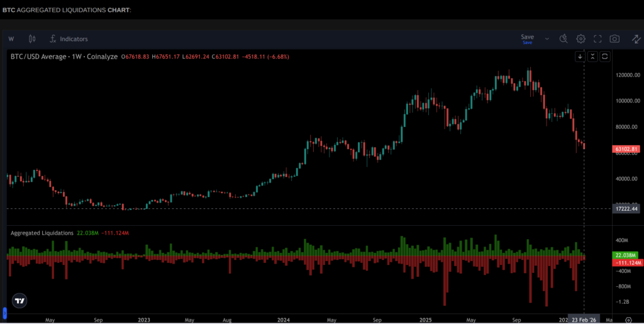Open chart settings gear

click(581, 39)
